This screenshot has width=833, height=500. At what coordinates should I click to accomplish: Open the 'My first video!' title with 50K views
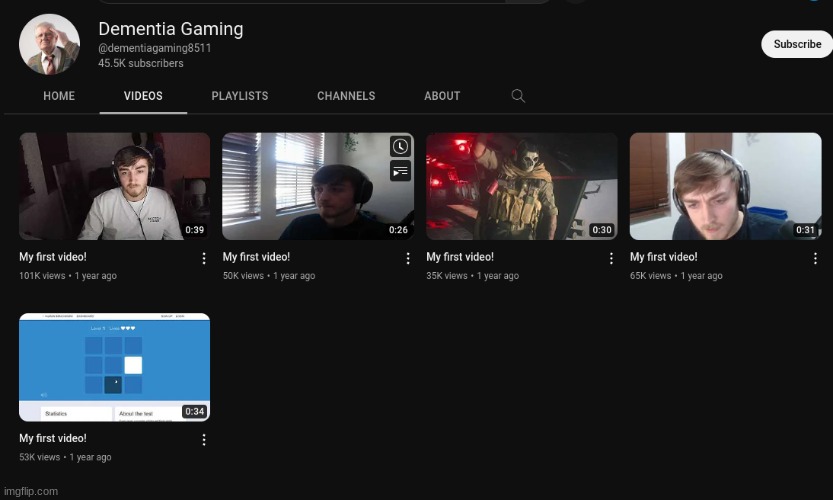(256, 257)
